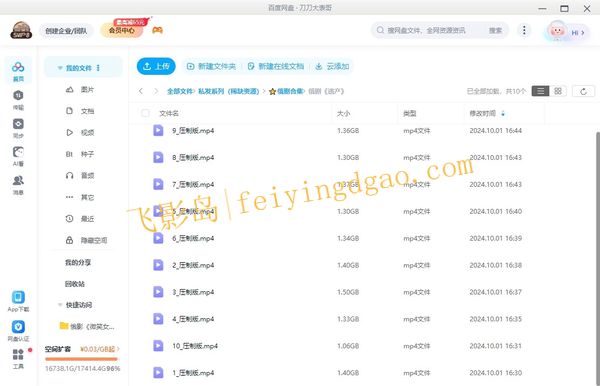Open 回收站 recycle bin
This screenshot has width=600, height=386.
(x=75, y=284)
